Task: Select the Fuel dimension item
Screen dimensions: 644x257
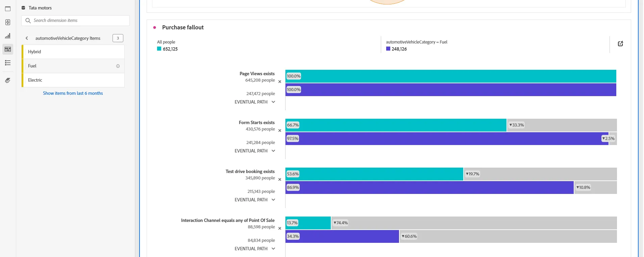Action: [73, 66]
